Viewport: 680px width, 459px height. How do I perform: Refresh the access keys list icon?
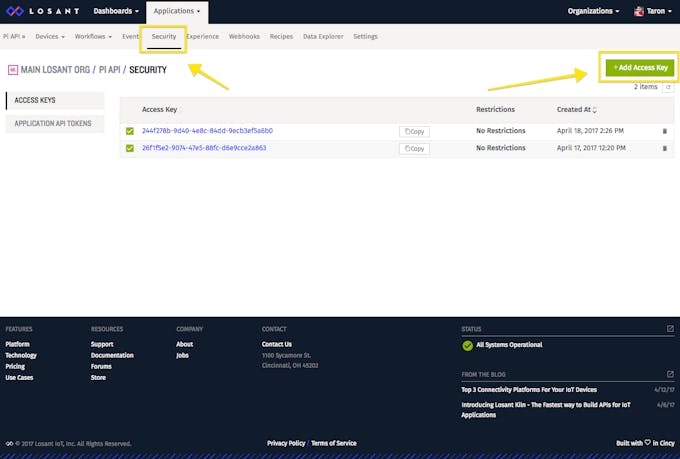pos(668,87)
